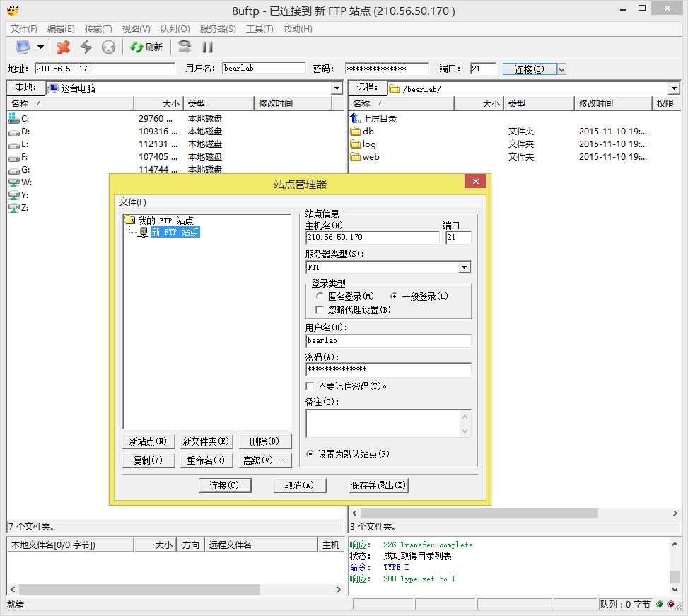Open the site manager computer icon in toolbar
Viewport: 688px width, 616px height.
[23, 47]
